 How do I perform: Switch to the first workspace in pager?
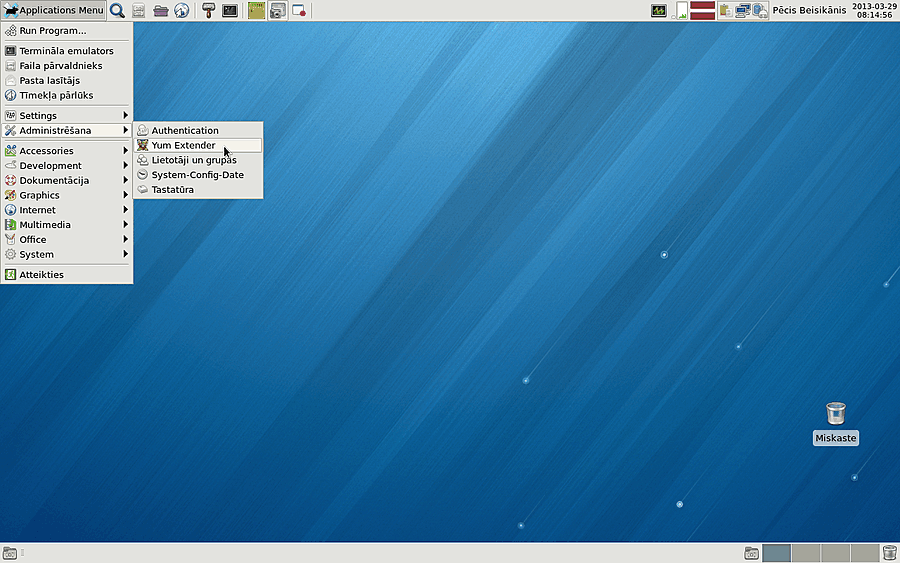[x=777, y=553]
